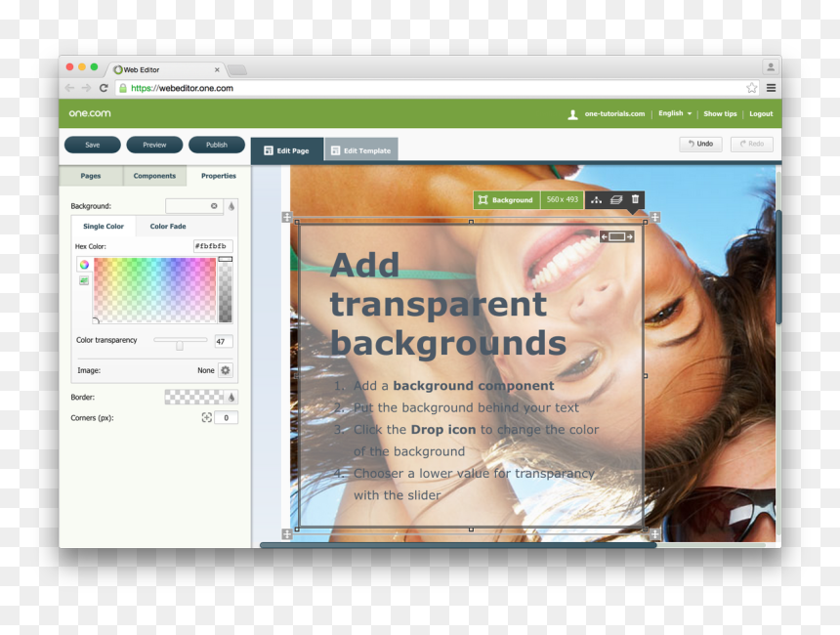Click the top-right move handle icon

coord(654,217)
